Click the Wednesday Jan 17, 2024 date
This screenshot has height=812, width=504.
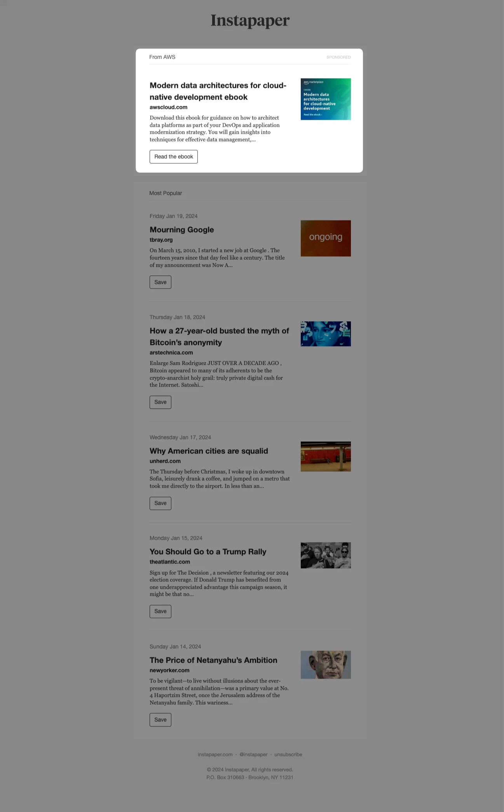click(180, 437)
